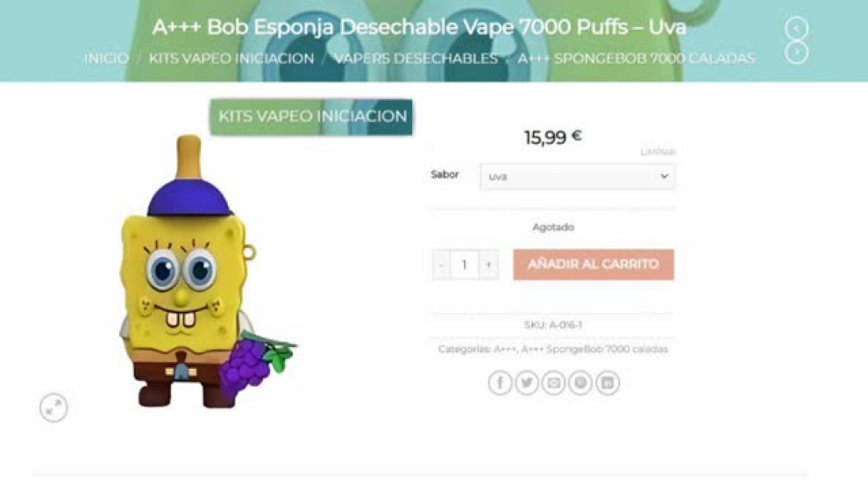Increase quantity with the plus button

(488, 265)
